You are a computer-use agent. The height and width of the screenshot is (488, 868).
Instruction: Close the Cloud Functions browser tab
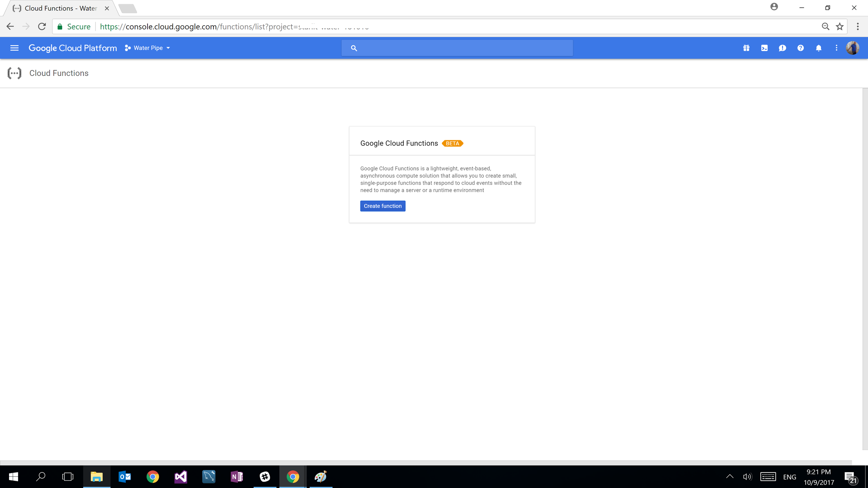[x=107, y=8]
